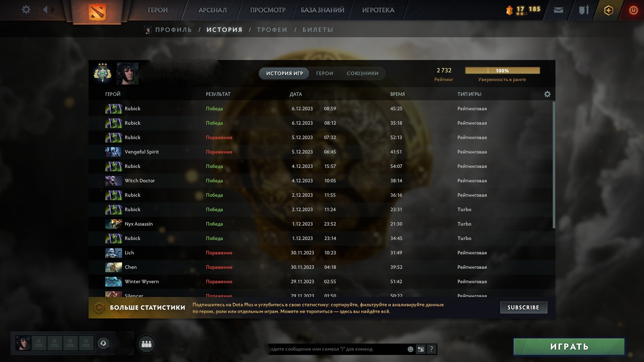Click the 54:07 duration cell
The image size is (644, 362).
coord(396,166)
